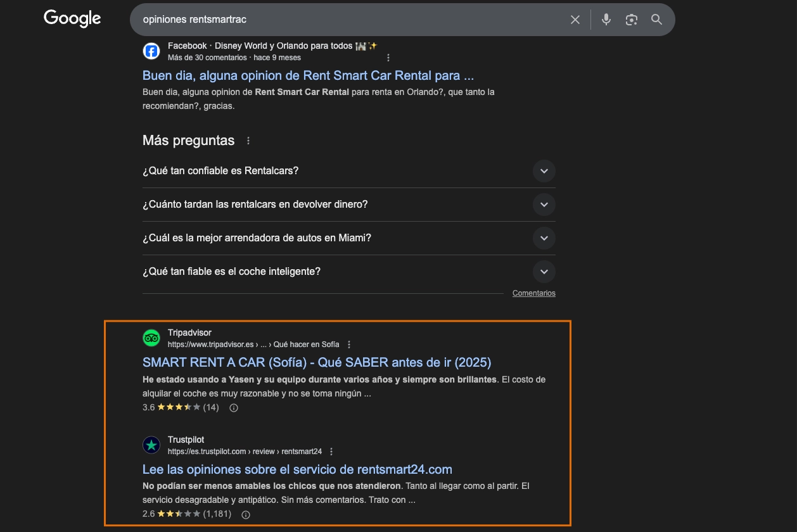Open Facebook "Buen dia, alguna opinion" result
The height and width of the screenshot is (532, 797).
pyautogui.click(x=308, y=75)
